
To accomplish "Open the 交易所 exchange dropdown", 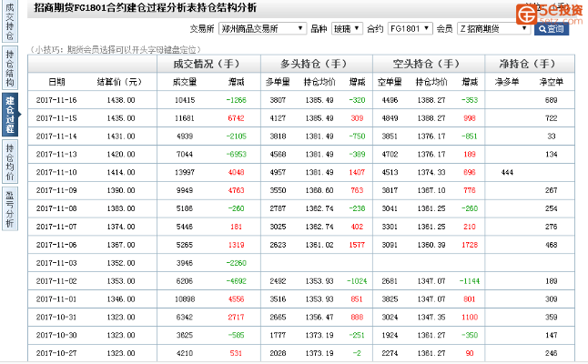I will [264, 29].
